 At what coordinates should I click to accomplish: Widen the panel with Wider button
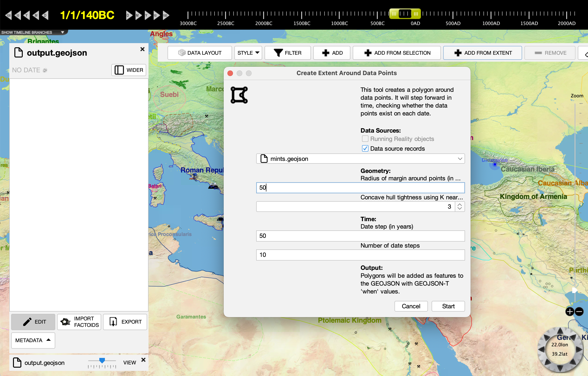tap(129, 70)
